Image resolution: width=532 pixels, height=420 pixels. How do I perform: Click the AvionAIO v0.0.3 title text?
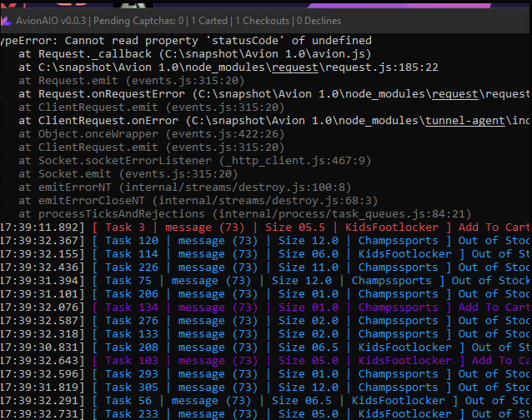[51, 21]
